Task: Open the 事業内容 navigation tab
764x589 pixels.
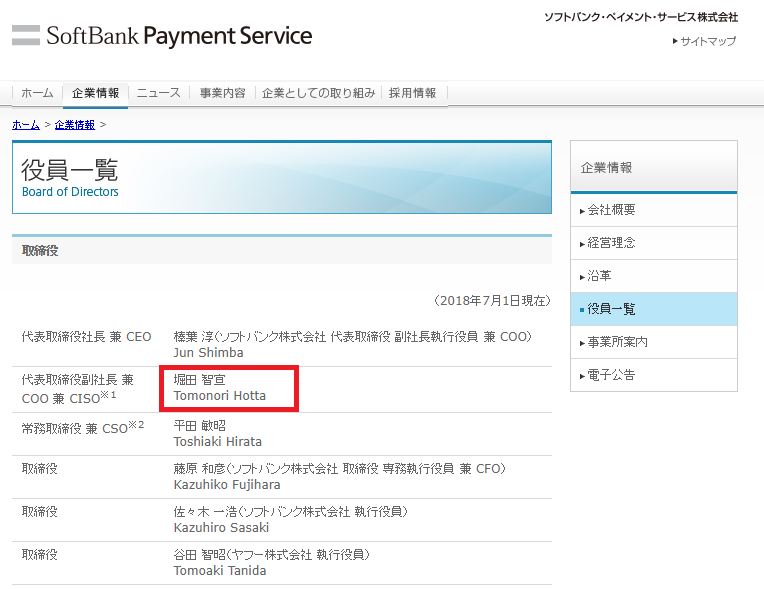Action: point(223,93)
